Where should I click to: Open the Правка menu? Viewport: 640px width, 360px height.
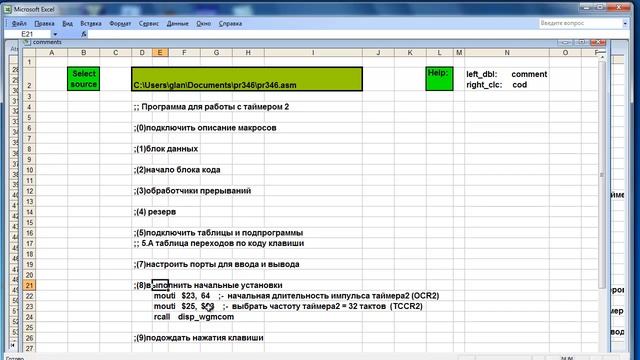point(44,24)
